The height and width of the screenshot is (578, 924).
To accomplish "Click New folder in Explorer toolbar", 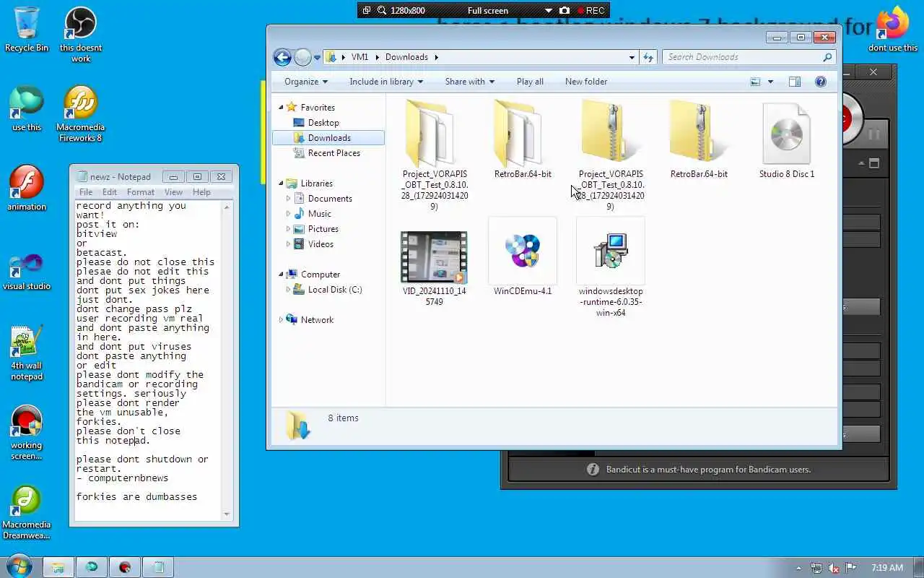I will coord(586,82).
